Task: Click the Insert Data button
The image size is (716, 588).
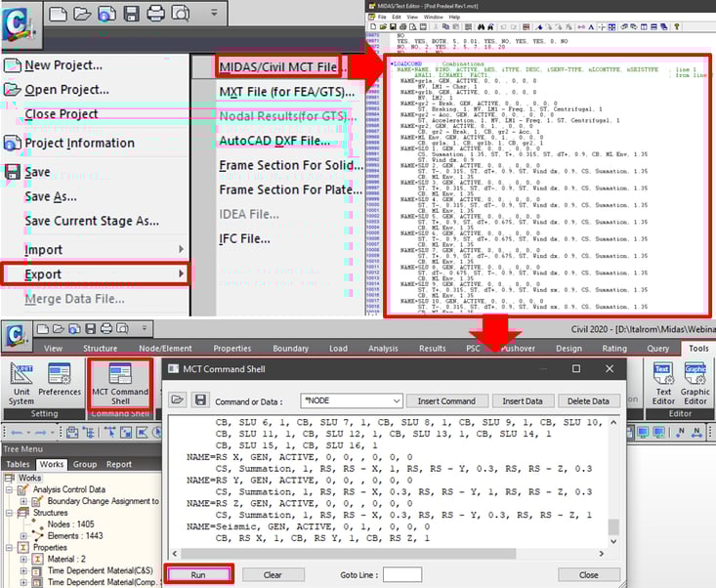Action: pos(523,400)
